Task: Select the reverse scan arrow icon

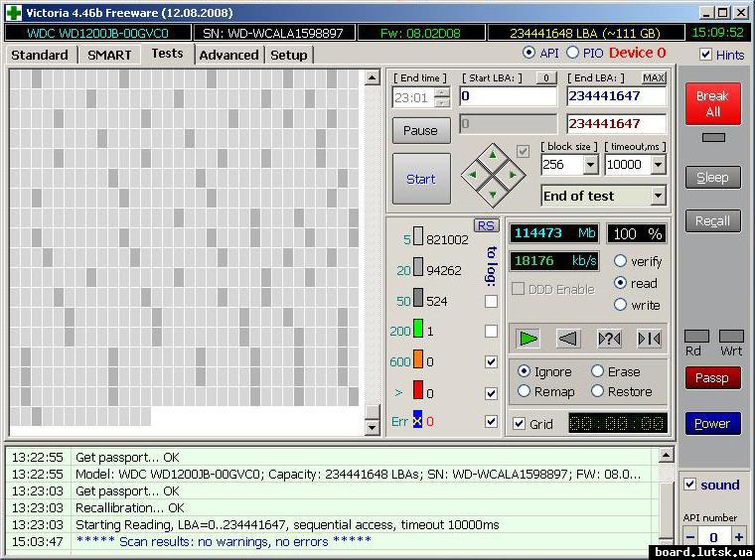Action: click(568, 339)
